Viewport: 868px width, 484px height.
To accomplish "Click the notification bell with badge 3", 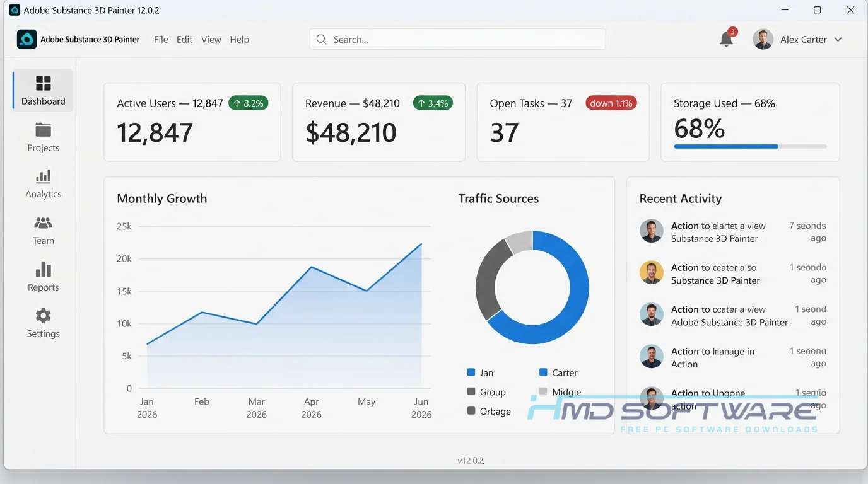I will click(x=727, y=39).
